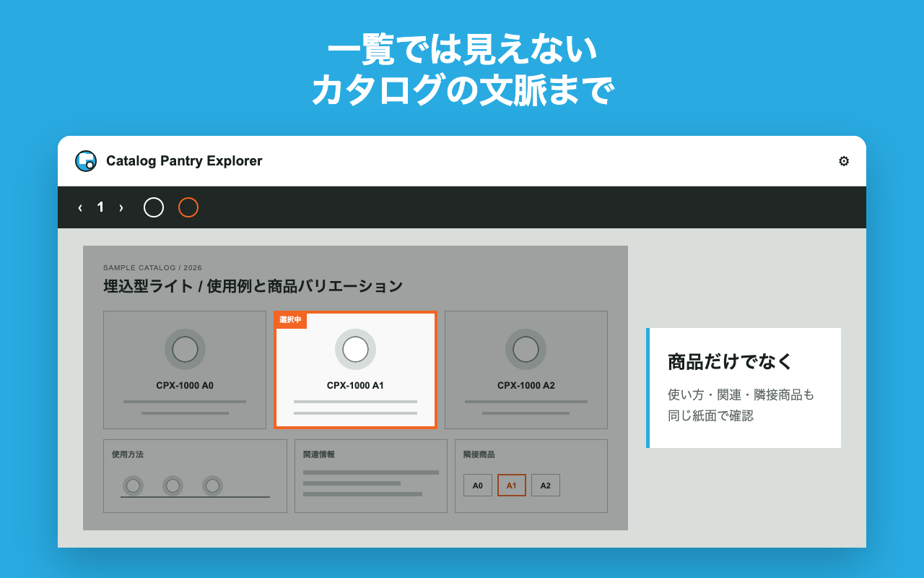Click the light ring icon in CPX-1000 A1 card
Viewport: 924px width, 578px height.
tap(355, 349)
